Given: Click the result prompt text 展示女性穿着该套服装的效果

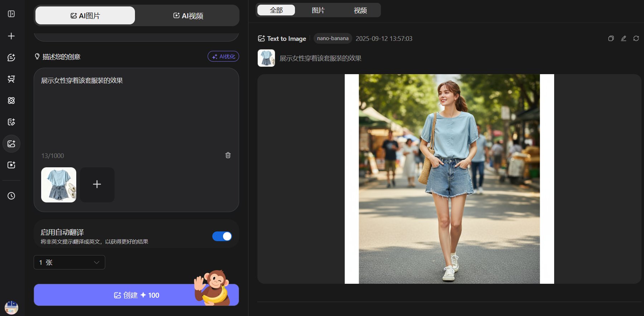Looking at the screenshot, I should [x=320, y=58].
